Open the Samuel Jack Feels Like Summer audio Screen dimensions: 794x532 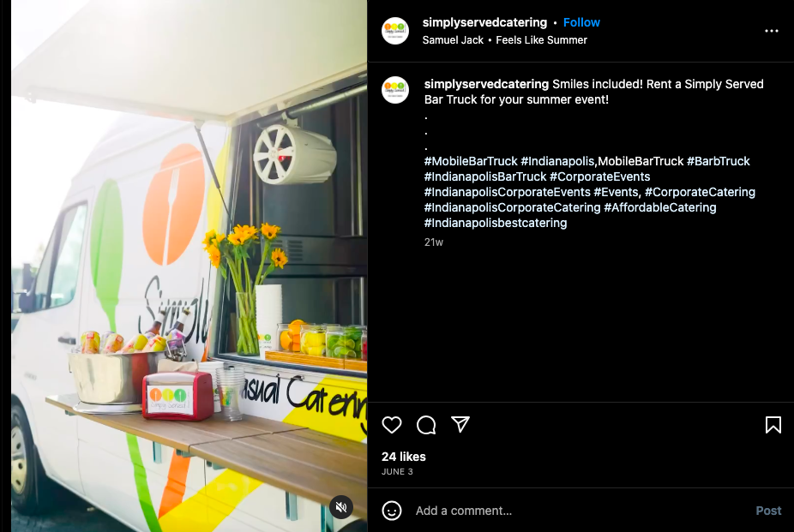pos(504,40)
